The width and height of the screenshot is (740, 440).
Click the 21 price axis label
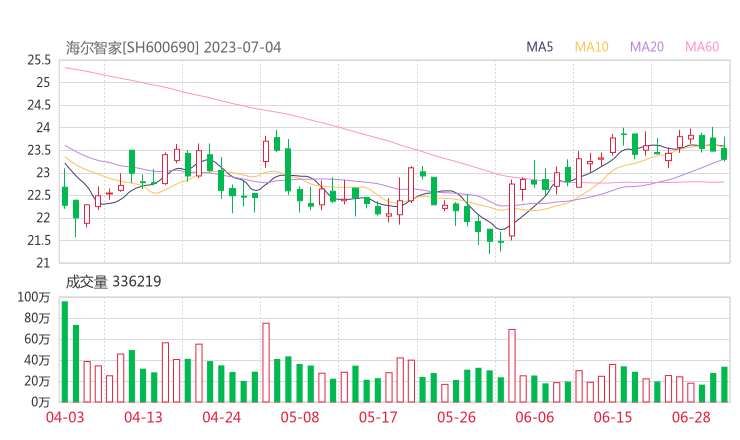pos(43,262)
